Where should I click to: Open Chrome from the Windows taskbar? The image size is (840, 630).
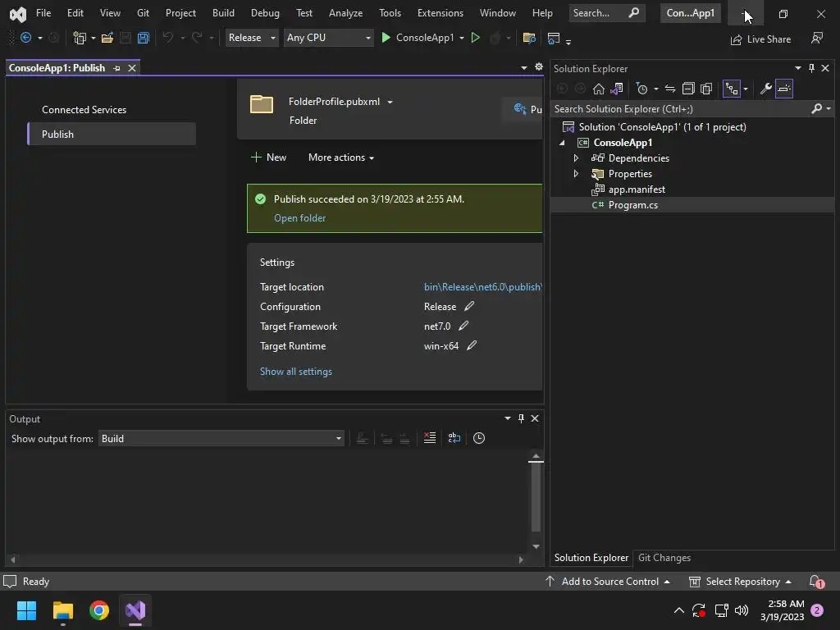(99, 610)
